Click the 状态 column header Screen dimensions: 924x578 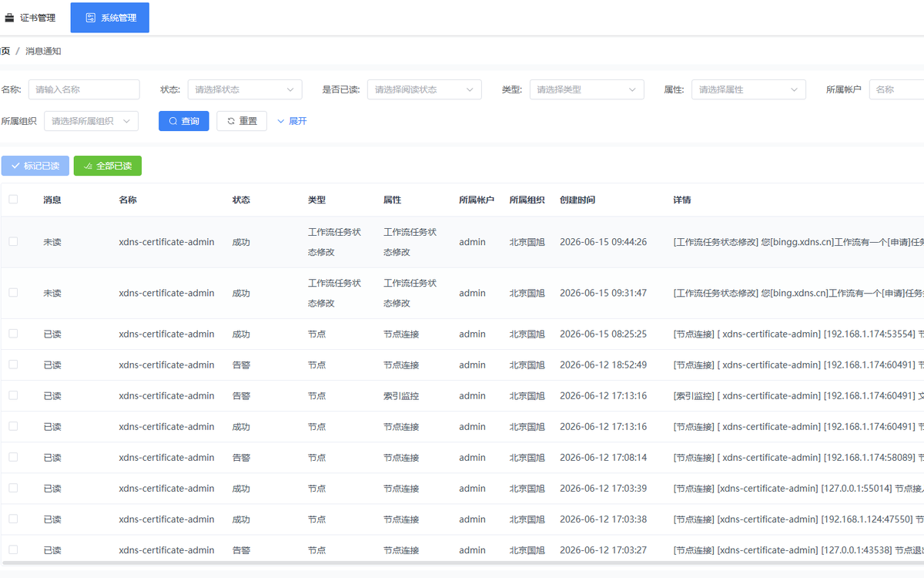coord(241,200)
